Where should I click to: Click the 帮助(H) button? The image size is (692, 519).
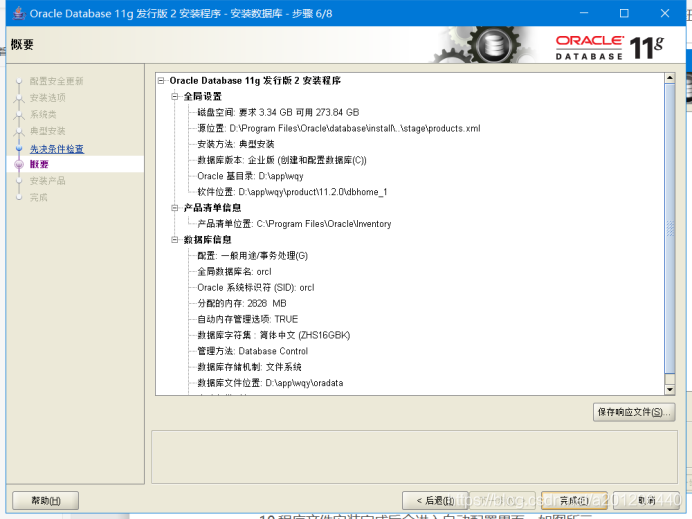point(45,500)
